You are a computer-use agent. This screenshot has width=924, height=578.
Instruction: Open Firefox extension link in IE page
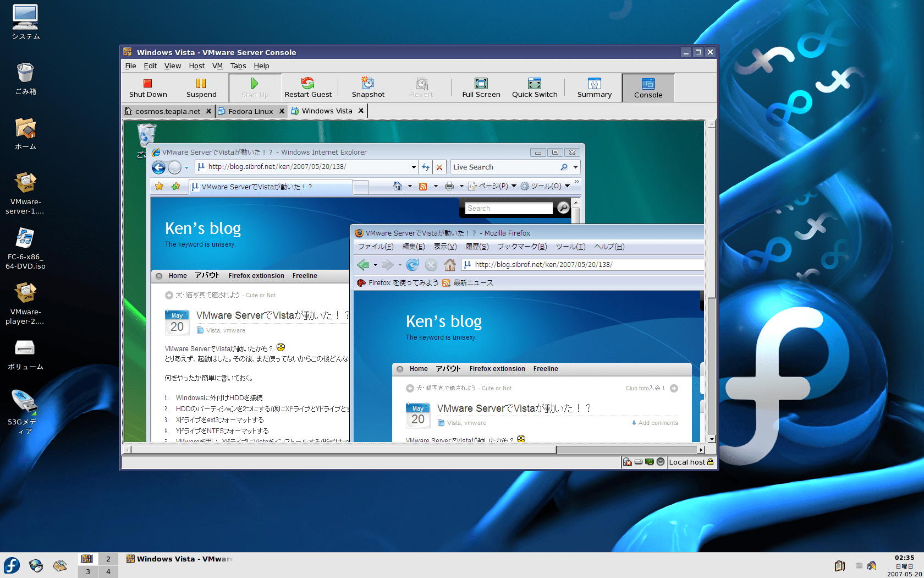(256, 276)
